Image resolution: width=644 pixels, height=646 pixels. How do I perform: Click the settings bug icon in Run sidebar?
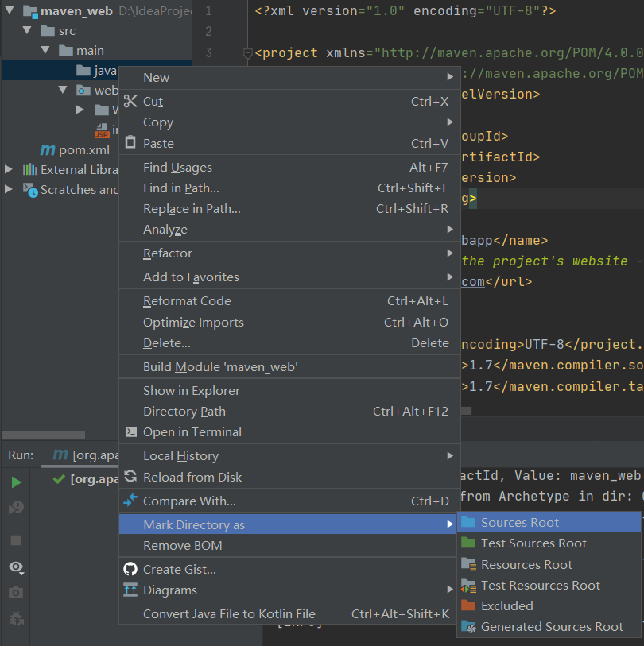[x=17, y=618]
